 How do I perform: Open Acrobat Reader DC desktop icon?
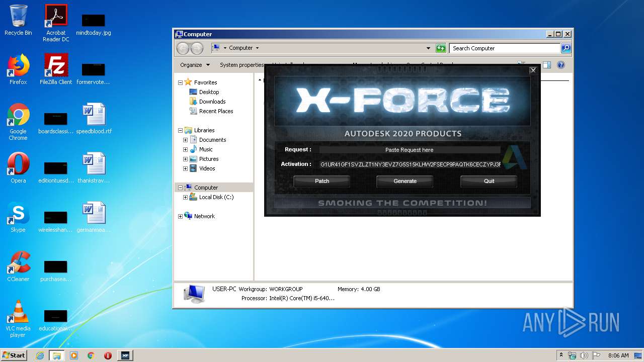[56, 23]
